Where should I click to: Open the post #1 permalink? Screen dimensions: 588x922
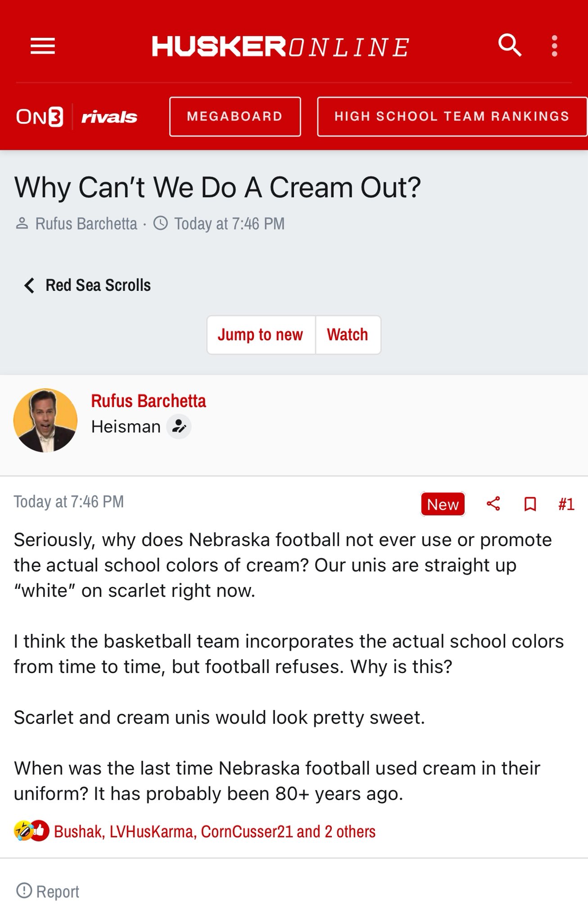pos(566,504)
